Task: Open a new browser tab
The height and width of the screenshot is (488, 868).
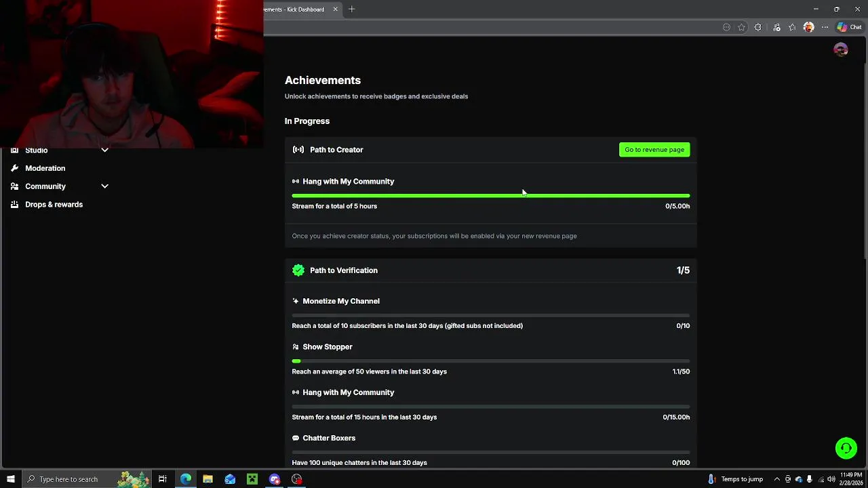Action: (x=351, y=9)
